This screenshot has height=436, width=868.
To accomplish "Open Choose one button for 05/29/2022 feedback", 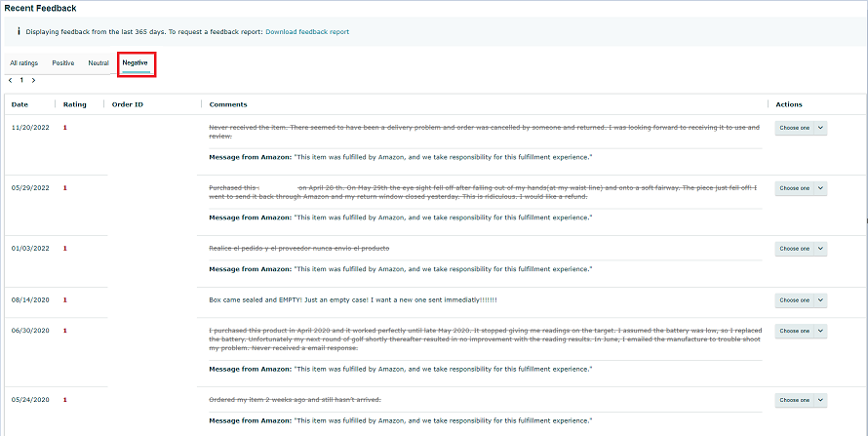I will (795, 188).
